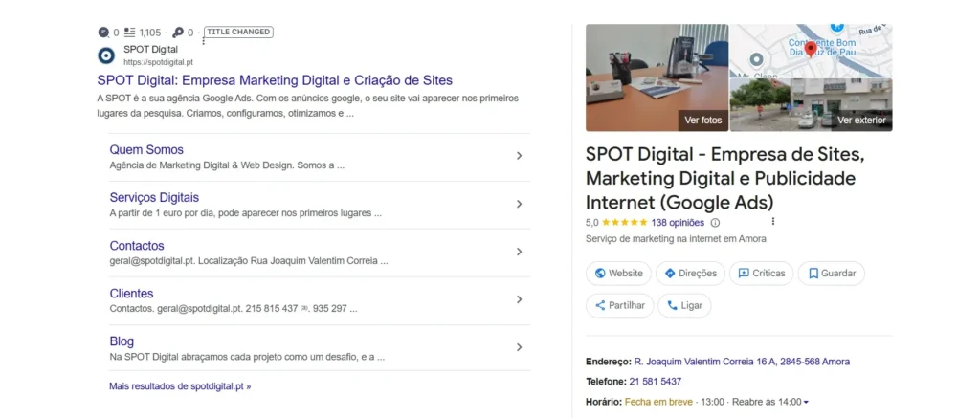Click the Guardar button
Screen dimensions: 980x418
[x=832, y=273]
